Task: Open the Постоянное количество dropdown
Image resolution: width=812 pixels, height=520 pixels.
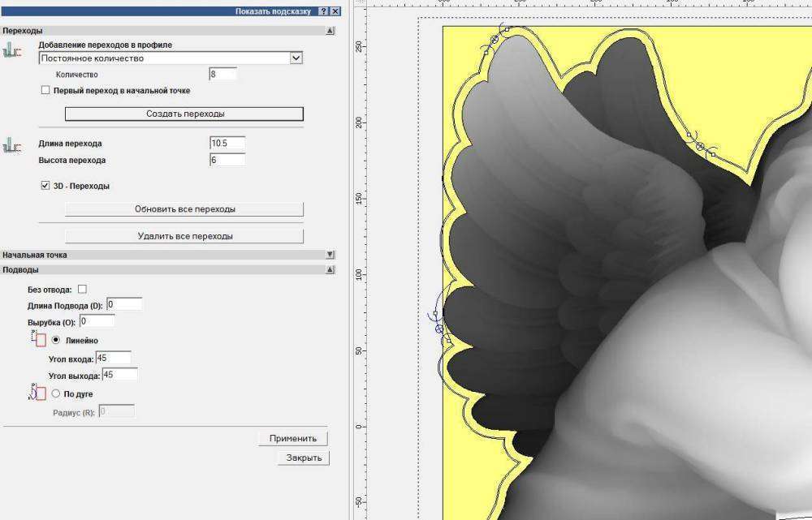Action: tap(296, 58)
